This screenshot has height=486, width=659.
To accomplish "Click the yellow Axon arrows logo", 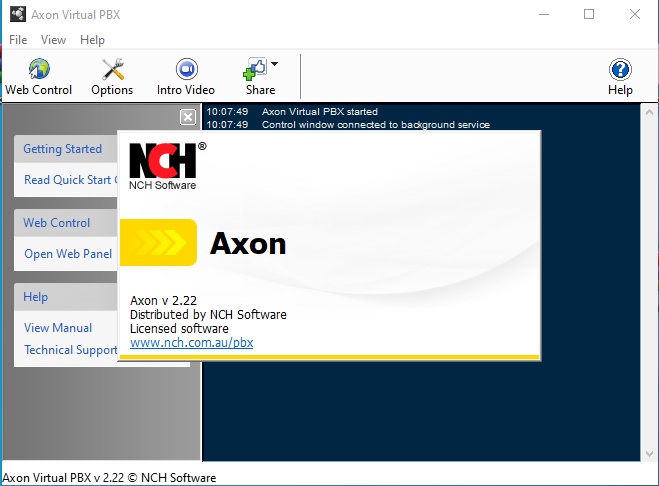I will pos(158,243).
